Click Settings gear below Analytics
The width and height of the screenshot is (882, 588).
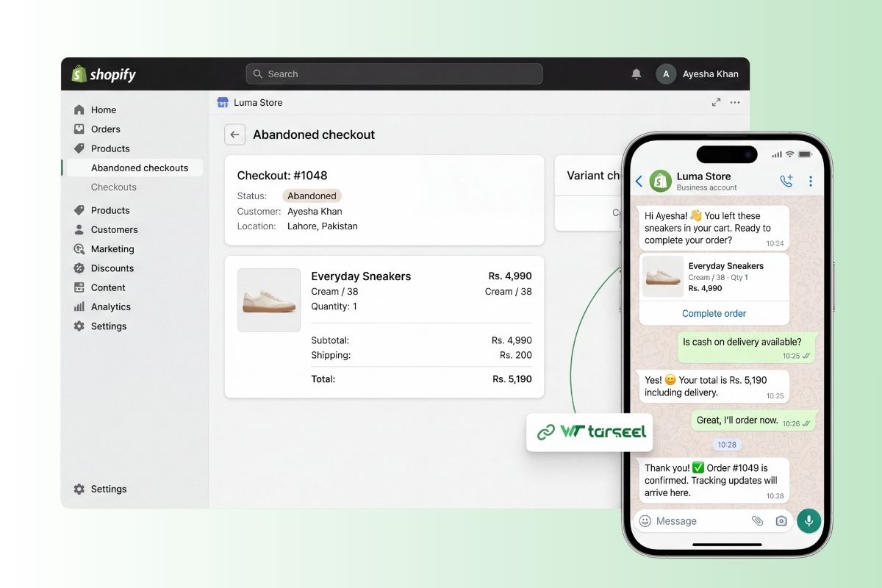pyautogui.click(x=79, y=326)
